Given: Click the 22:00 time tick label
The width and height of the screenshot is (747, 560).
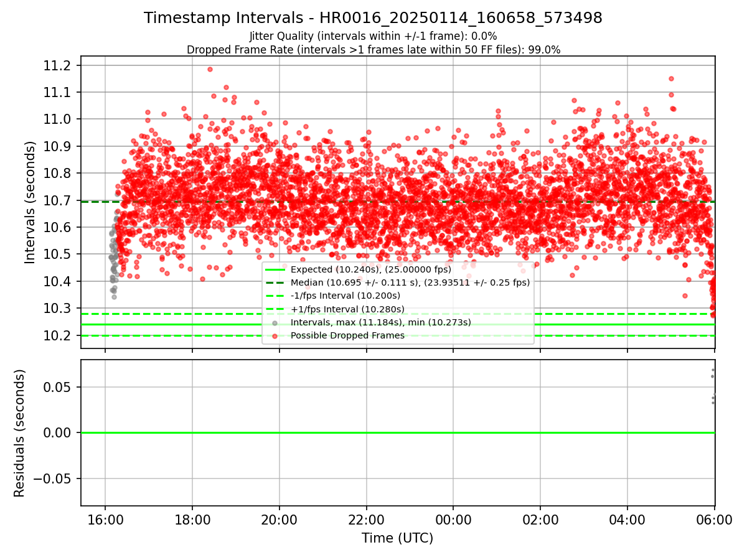Looking at the screenshot, I should click(367, 519).
